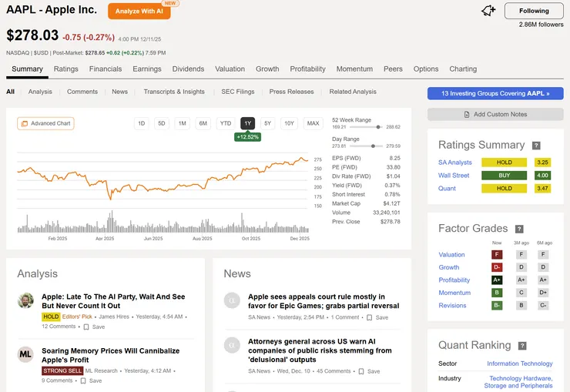Open the Dividends tab
570x392 pixels.
tap(188, 69)
